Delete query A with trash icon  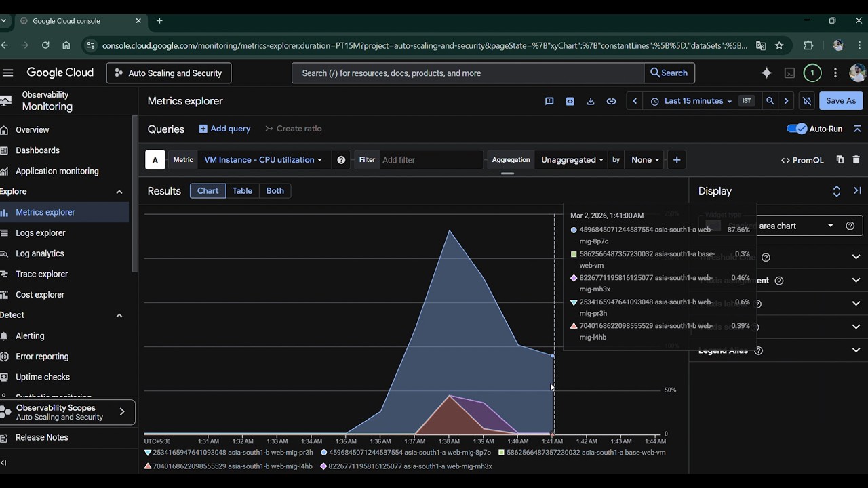(x=856, y=160)
